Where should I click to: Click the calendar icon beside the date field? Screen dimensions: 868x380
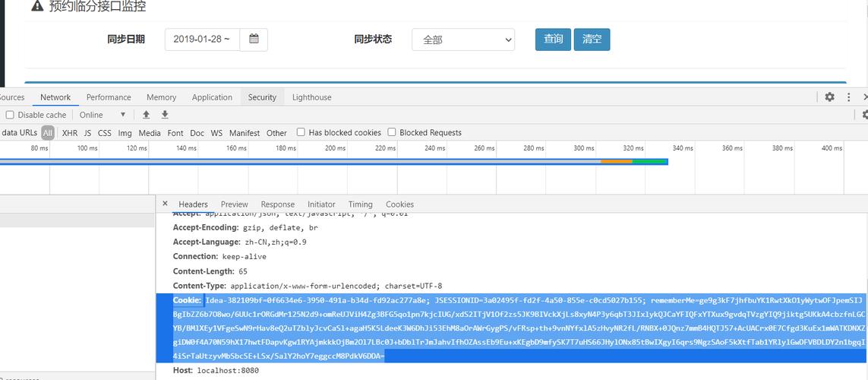[254, 40]
